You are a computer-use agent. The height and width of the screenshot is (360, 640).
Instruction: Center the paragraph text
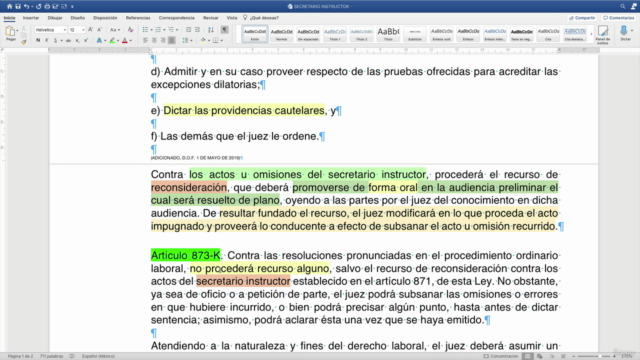[x=154, y=40]
